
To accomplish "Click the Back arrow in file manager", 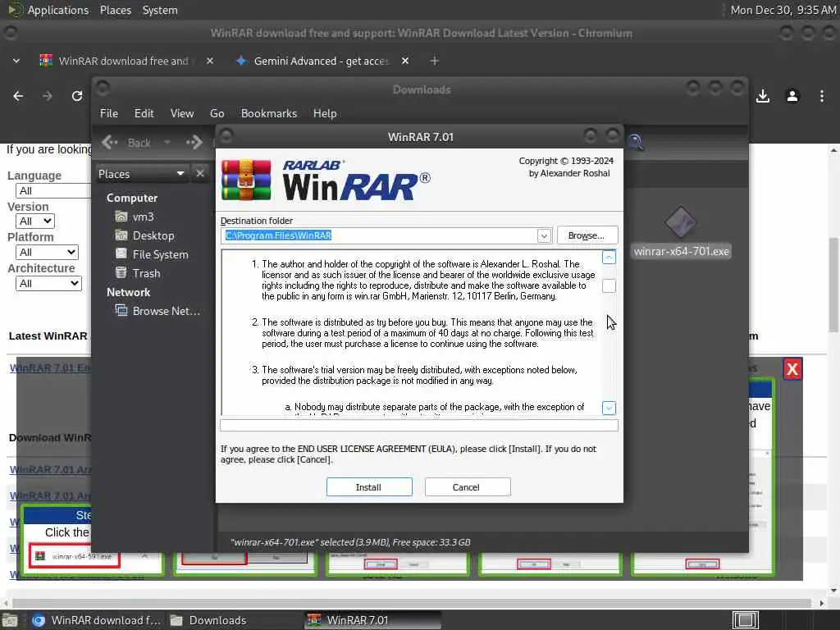I will [x=126, y=143].
